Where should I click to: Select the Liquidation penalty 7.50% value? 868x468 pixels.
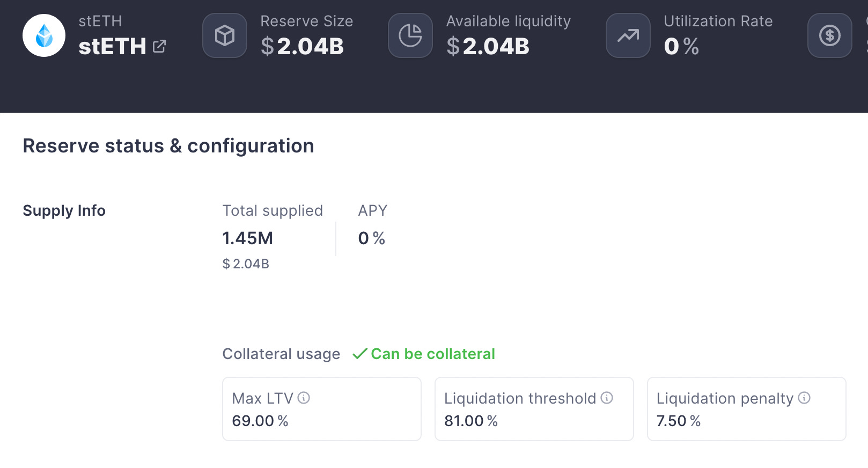click(x=679, y=421)
